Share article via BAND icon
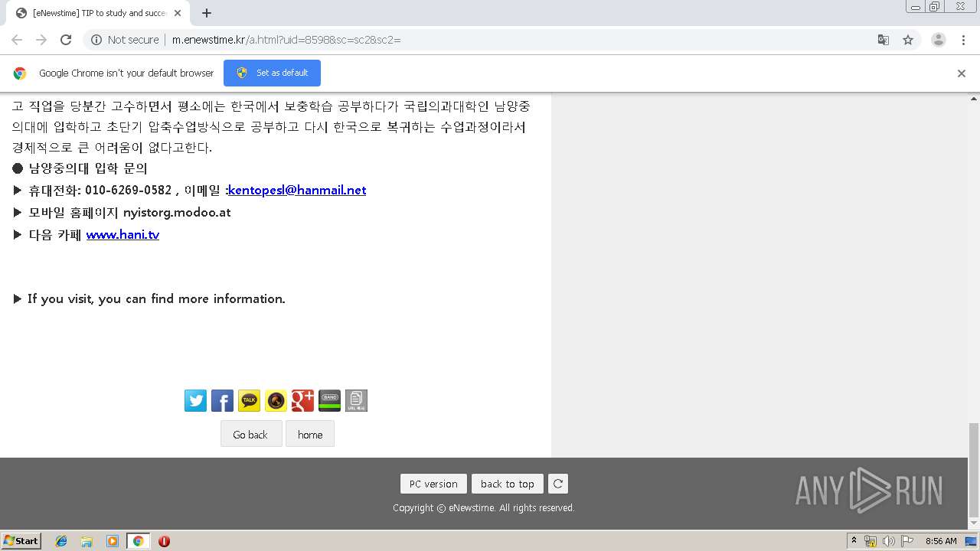Viewport: 980px width, 551px height. [x=329, y=400]
